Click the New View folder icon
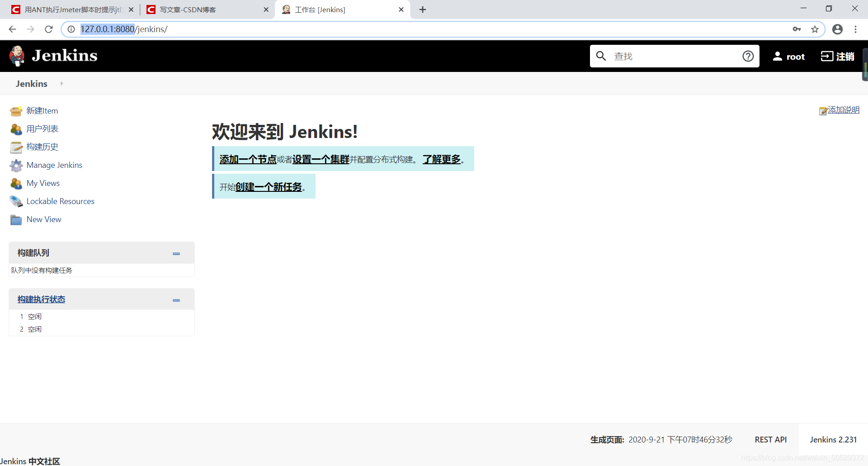This screenshot has height=466, width=868. coord(16,219)
